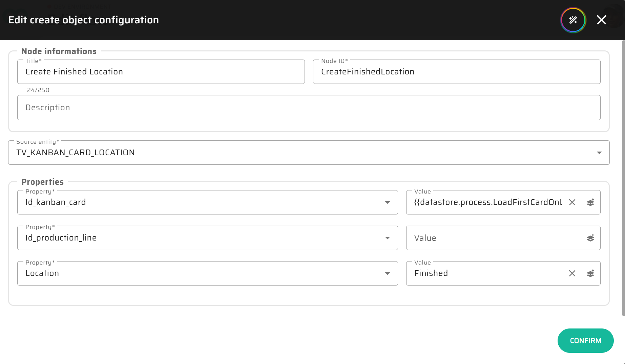Open the Location property dropdown

(x=387, y=273)
